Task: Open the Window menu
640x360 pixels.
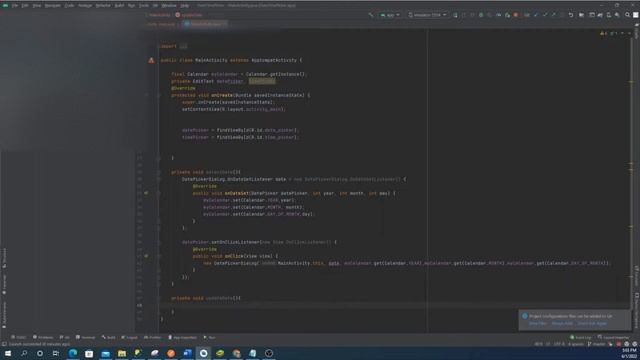Action: click(x=169, y=6)
